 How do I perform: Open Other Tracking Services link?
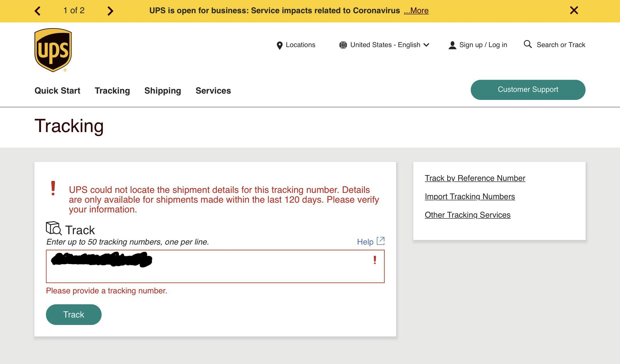click(x=467, y=215)
